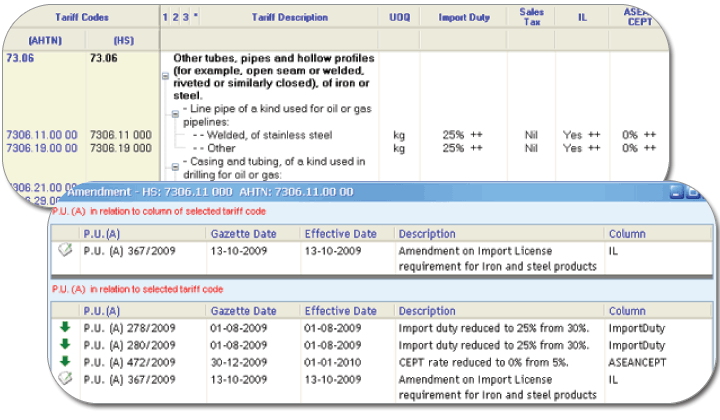The image size is (720, 420).
Task: Collapse the heading 73.06 description tree node
Action: [x=164, y=76]
